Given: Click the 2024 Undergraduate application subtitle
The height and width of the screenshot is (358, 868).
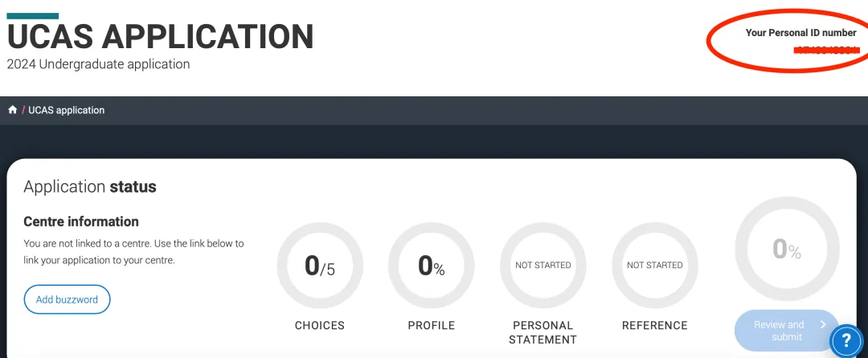Looking at the screenshot, I should (98, 64).
